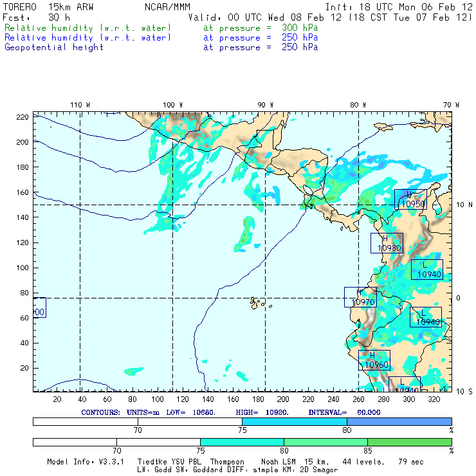The image size is (476, 476).
Task: Select the cyan segment of the upper color bar
Action: [x=294, y=421]
